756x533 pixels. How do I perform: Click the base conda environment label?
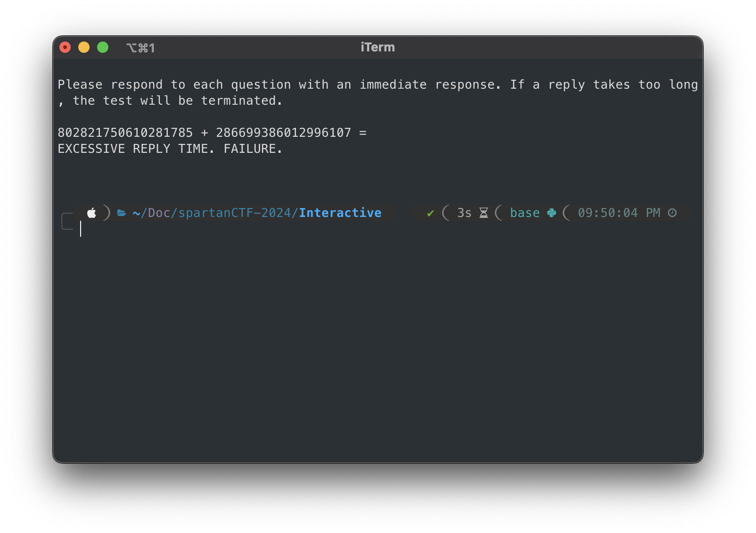525,213
